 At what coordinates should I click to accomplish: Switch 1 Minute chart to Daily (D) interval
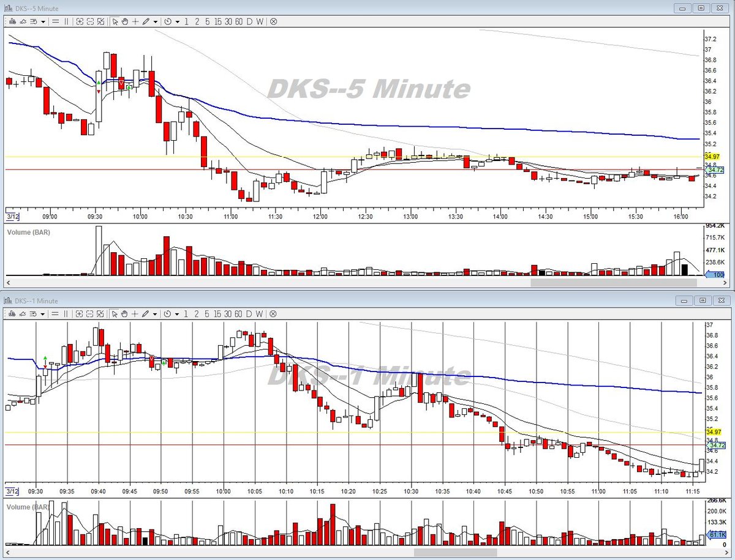(x=249, y=313)
